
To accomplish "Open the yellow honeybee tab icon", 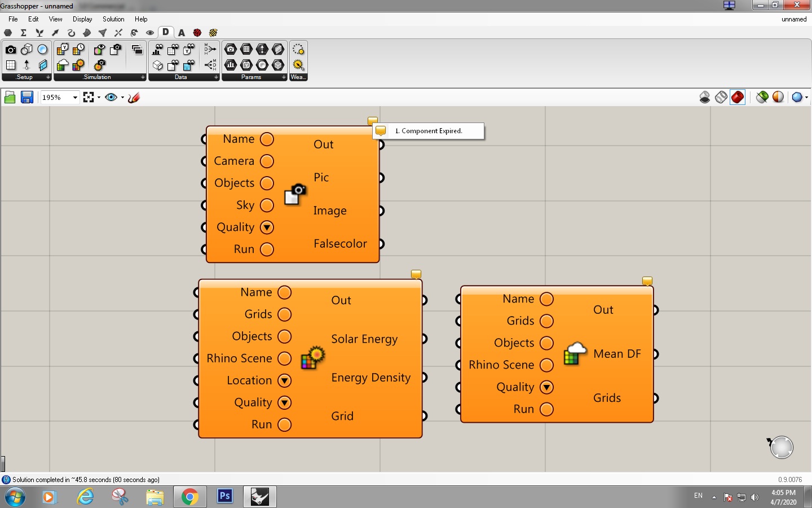I will tap(213, 33).
